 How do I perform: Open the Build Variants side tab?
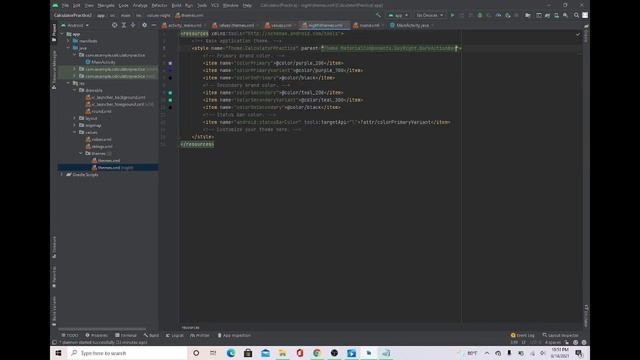point(54,311)
